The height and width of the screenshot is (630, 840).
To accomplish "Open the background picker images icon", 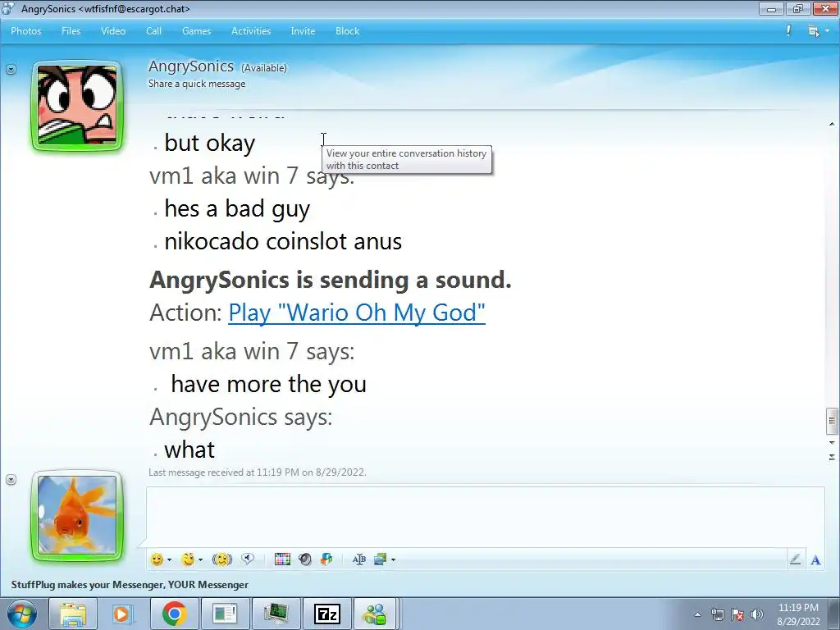I will [381, 559].
